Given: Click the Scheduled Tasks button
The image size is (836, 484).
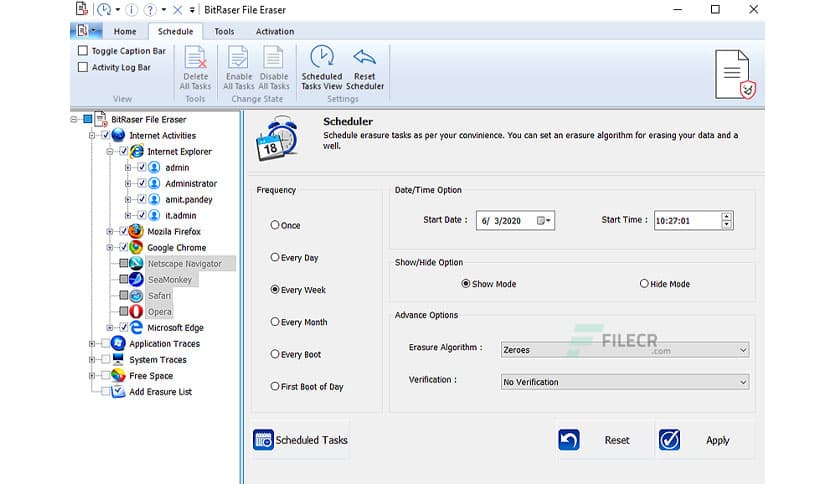Looking at the screenshot, I should (300, 440).
